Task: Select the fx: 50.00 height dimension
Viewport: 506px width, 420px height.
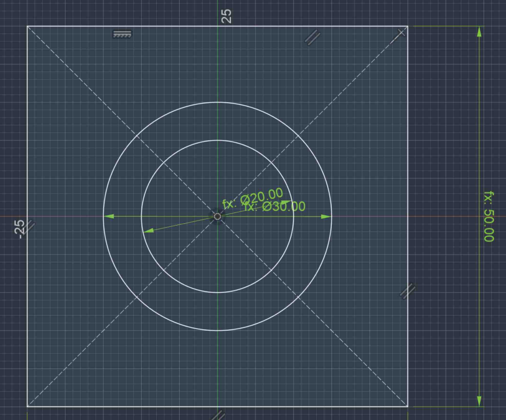Action: (x=489, y=216)
